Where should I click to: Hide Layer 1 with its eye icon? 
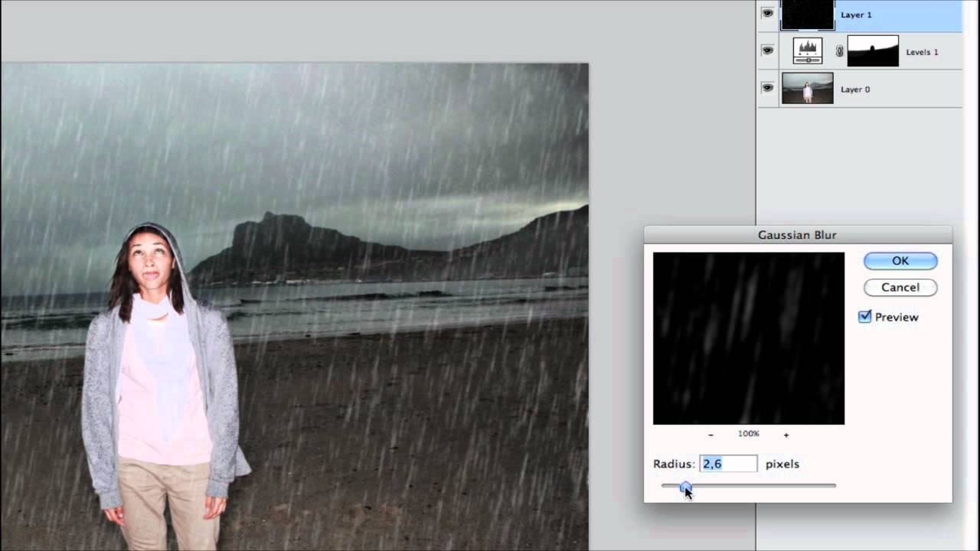coord(767,13)
